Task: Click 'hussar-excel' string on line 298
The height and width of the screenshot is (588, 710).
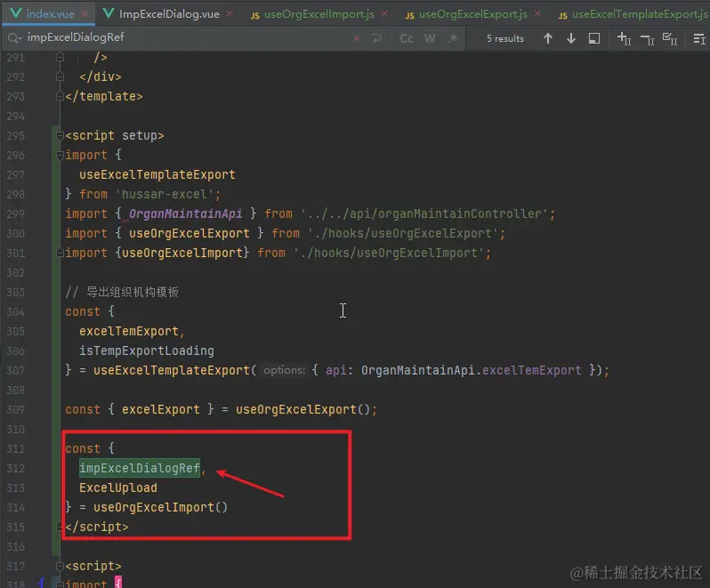Action: (x=165, y=194)
